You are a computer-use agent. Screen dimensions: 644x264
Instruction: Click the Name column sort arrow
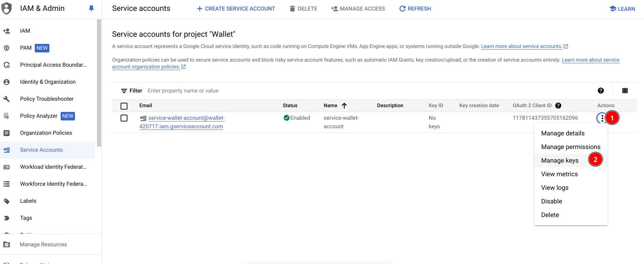coord(344,105)
